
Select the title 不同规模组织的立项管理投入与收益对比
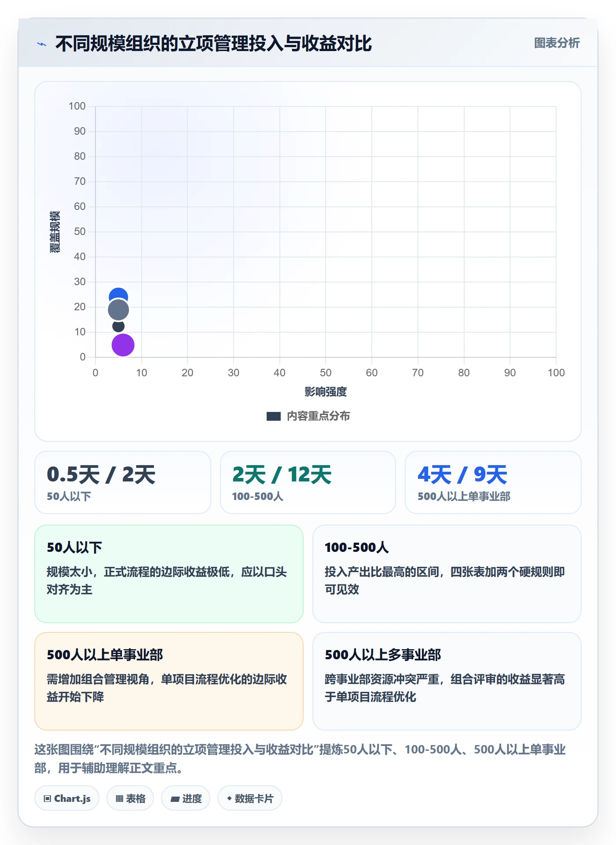(x=214, y=44)
